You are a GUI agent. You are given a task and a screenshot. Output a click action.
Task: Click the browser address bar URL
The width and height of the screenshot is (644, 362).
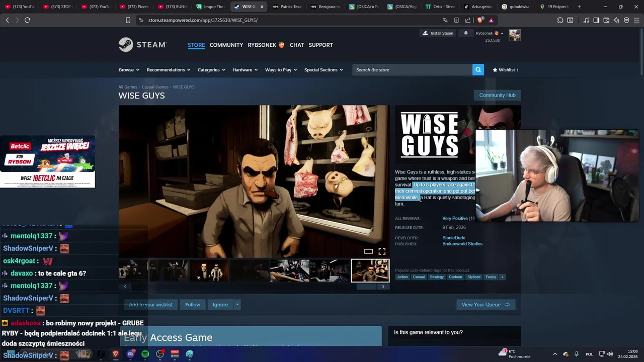click(x=203, y=20)
